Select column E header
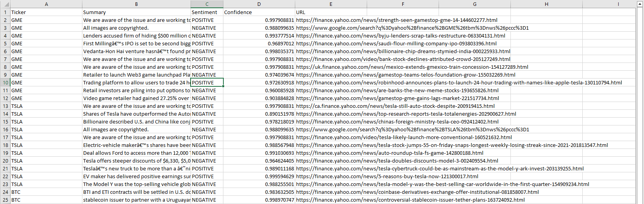The image size is (644, 204). pos(331,4)
